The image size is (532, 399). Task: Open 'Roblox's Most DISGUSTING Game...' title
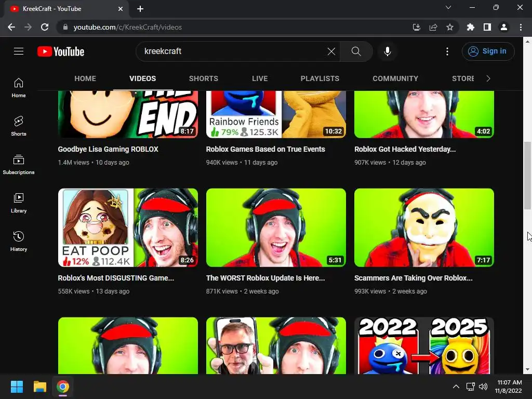pos(116,278)
